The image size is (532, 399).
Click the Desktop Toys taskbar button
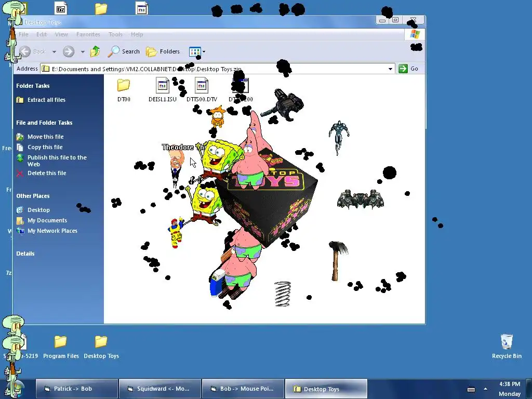coord(326,389)
